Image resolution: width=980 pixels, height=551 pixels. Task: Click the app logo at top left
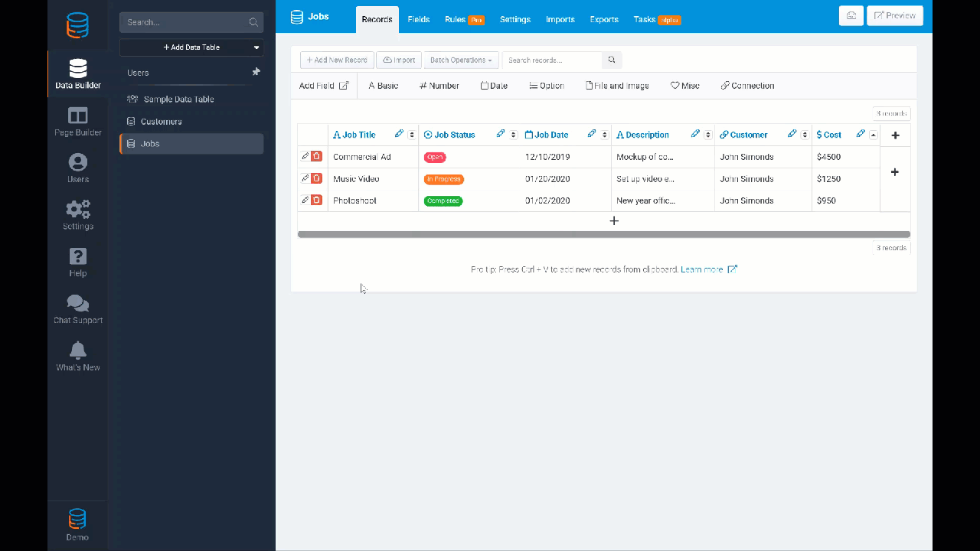(x=77, y=25)
